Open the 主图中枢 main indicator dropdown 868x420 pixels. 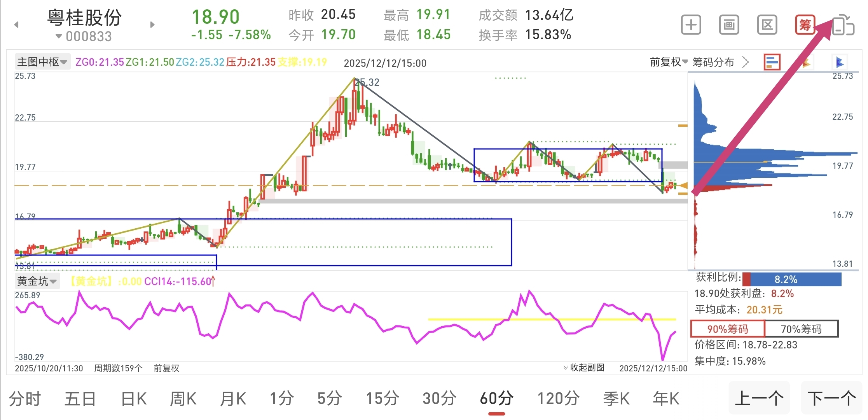click(x=42, y=62)
